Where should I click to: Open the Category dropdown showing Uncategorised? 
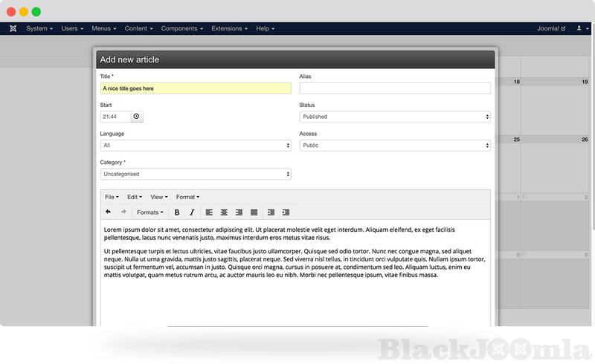(195, 174)
